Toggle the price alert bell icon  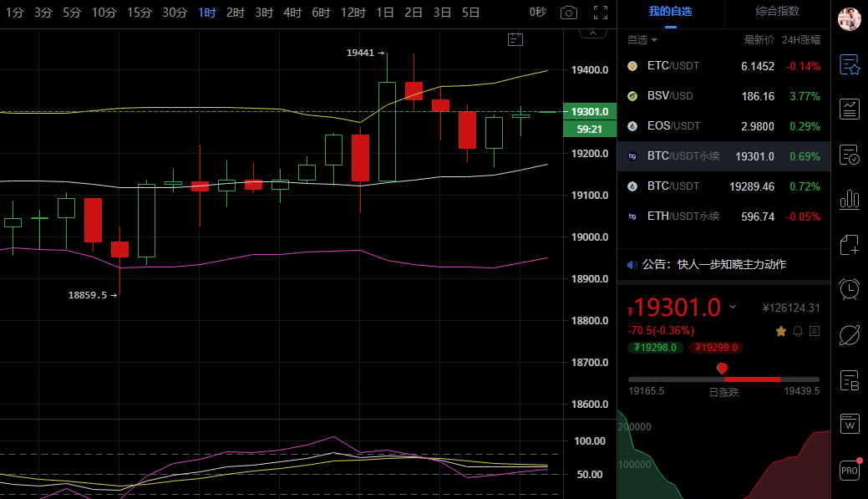798,331
